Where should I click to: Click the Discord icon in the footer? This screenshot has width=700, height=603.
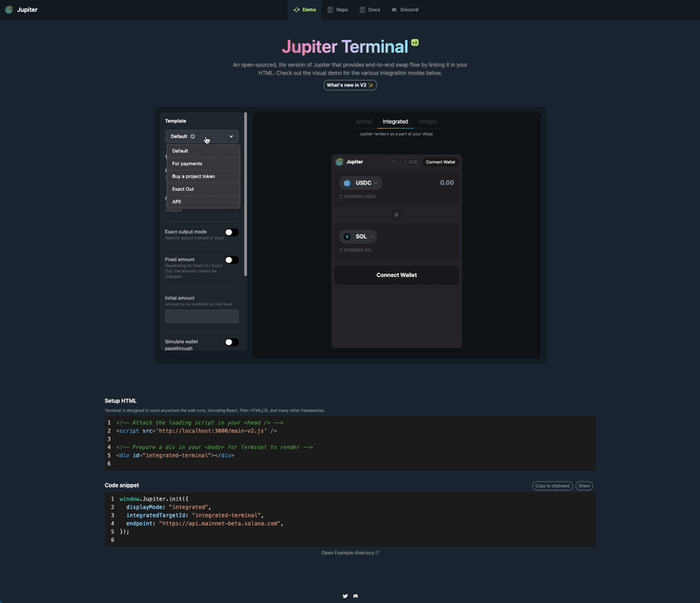(x=355, y=596)
